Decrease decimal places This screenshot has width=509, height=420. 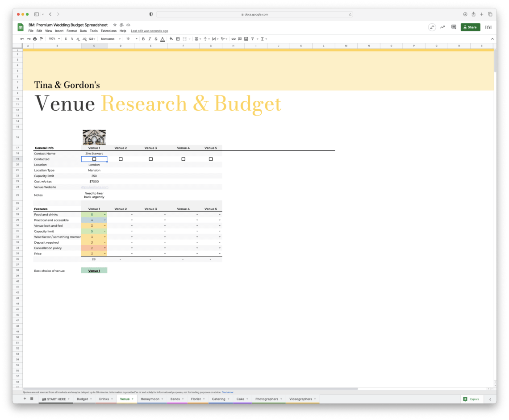click(x=78, y=39)
